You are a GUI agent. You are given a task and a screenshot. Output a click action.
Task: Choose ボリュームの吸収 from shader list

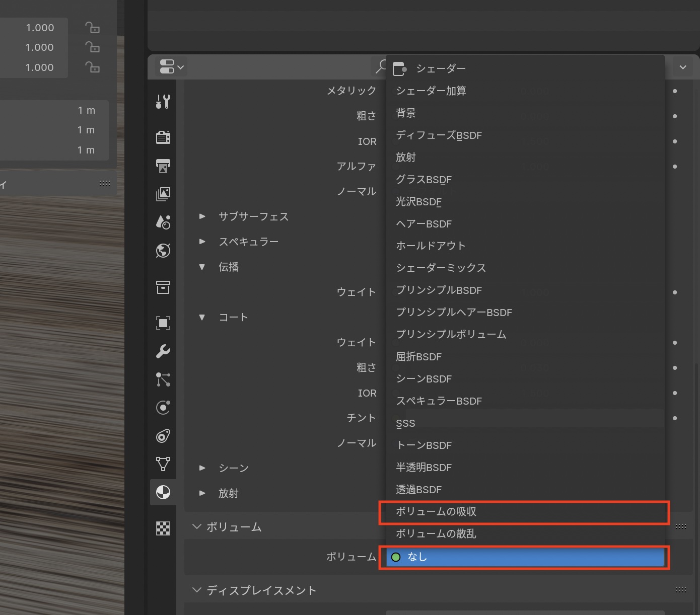point(524,512)
